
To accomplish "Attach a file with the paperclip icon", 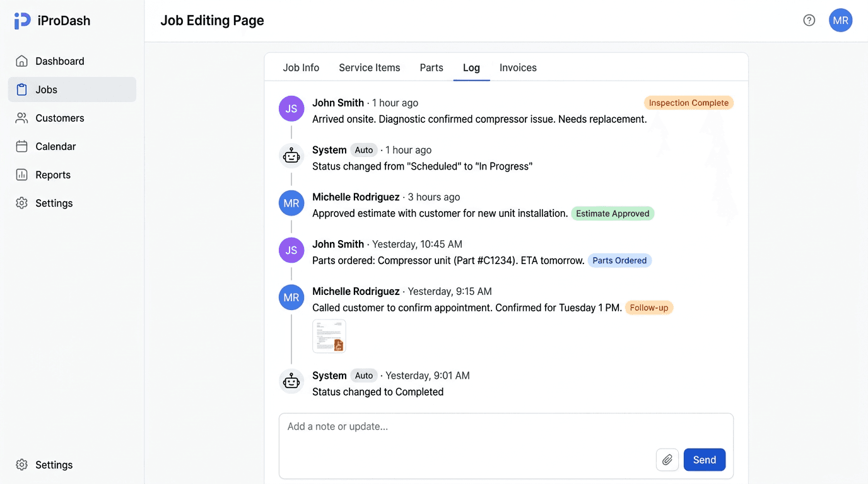I will (667, 459).
